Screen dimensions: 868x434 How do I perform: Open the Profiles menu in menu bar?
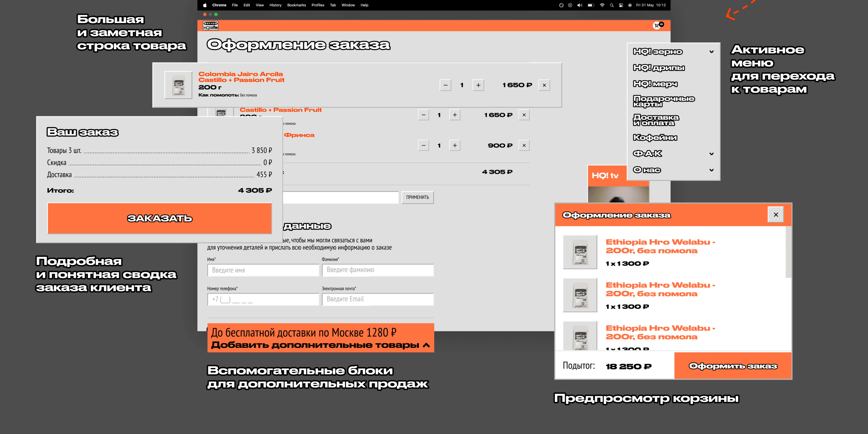(318, 5)
